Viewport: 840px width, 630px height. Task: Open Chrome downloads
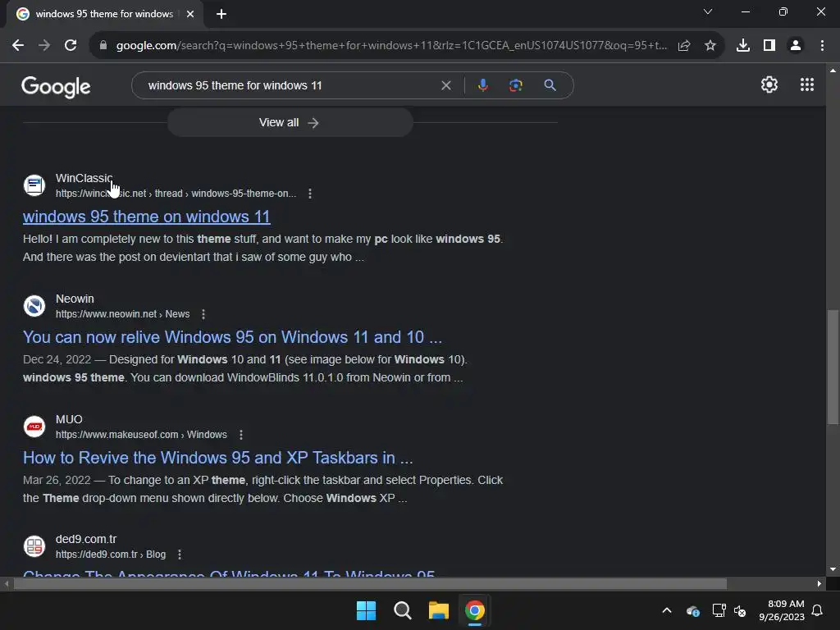click(x=743, y=46)
